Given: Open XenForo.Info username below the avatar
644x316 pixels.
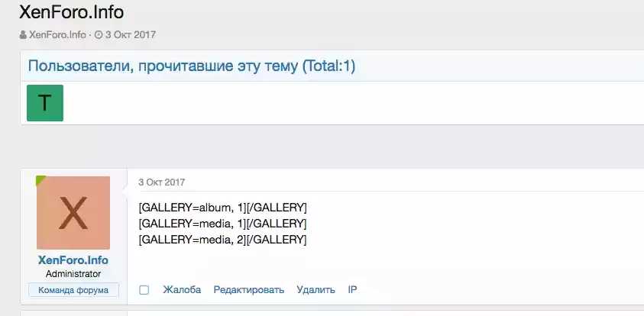Looking at the screenshot, I should coord(73,260).
